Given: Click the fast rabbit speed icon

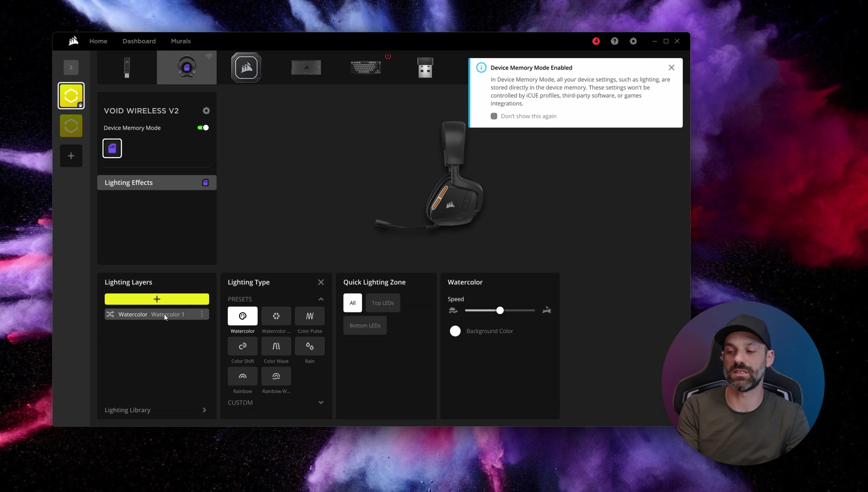Looking at the screenshot, I should [547, 310].
